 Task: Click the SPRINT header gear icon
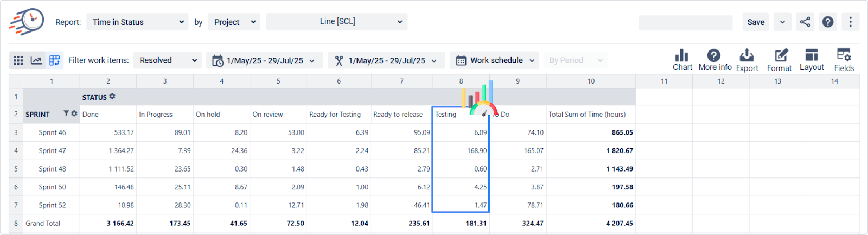pos(74,113)
